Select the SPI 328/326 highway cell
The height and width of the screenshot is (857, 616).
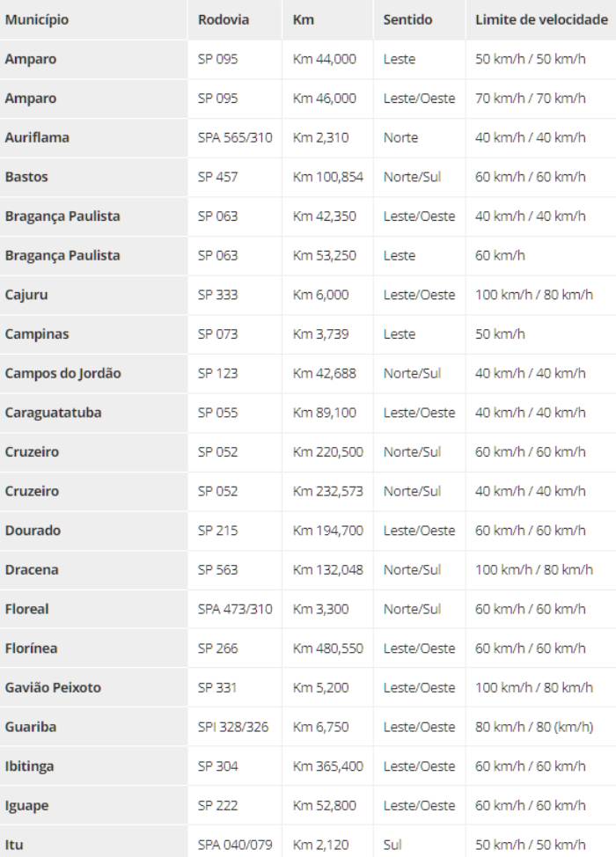coord(234,727)
